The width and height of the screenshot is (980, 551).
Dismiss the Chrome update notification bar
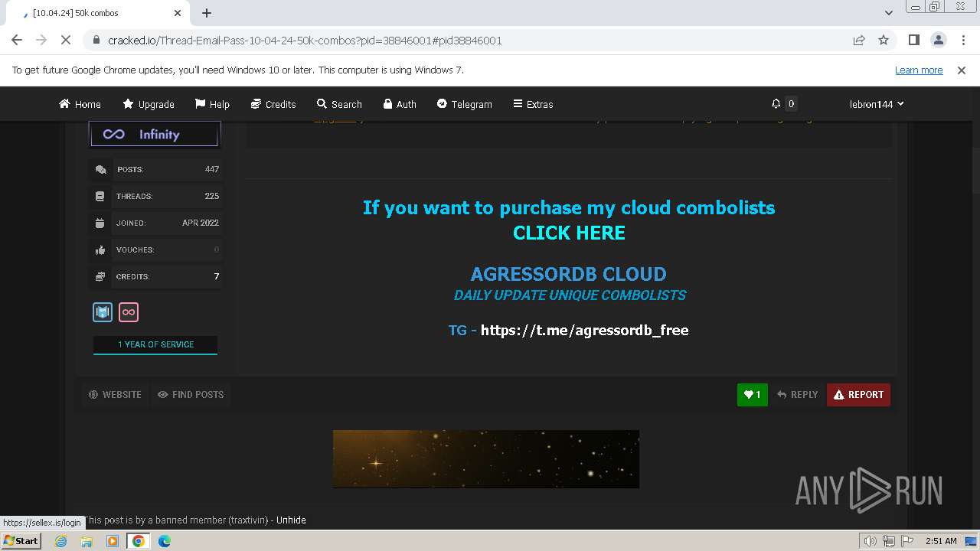[x=962, y=70]
